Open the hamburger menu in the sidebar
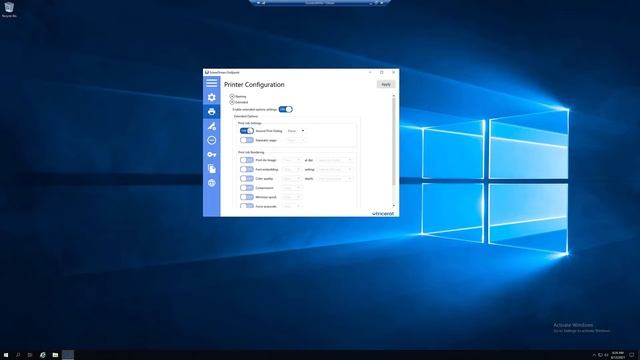The image size is (640, 360). [x=211, y=83]
